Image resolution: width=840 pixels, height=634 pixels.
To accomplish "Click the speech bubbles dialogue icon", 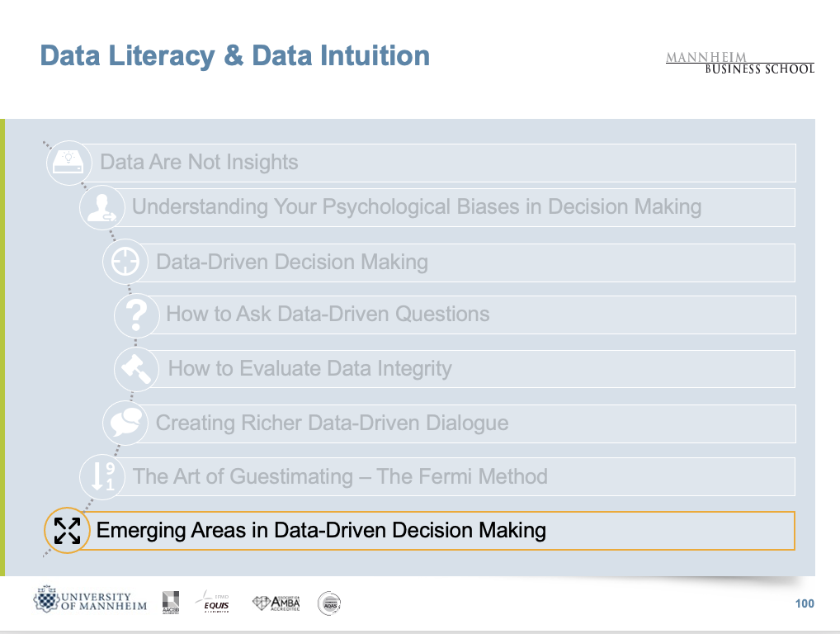I will [x=125, y=423].
